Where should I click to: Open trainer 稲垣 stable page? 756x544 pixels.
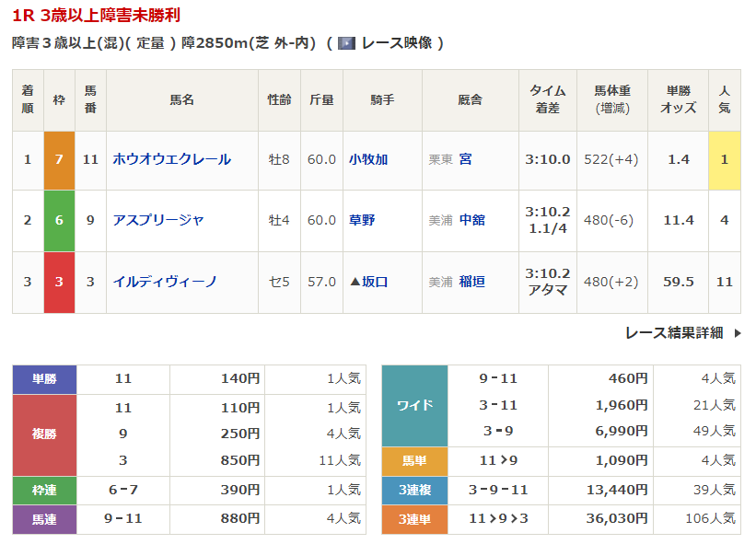tap(471, 282)
